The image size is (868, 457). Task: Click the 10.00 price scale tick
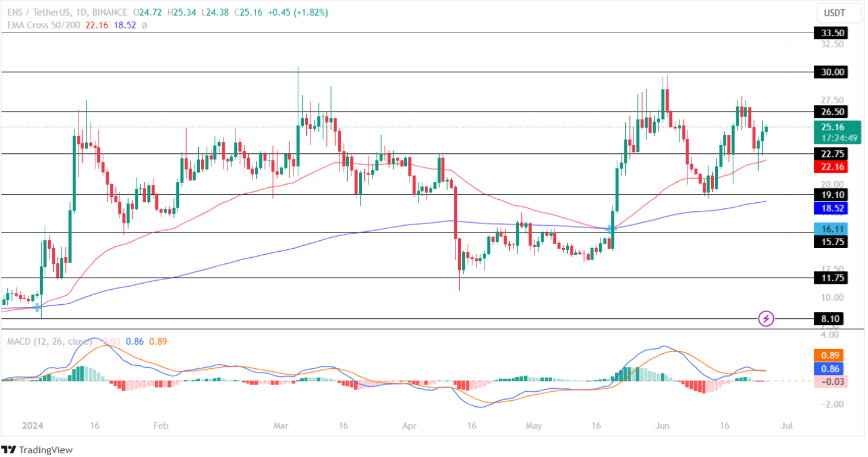pyautogui.click(x=832, y=296)
